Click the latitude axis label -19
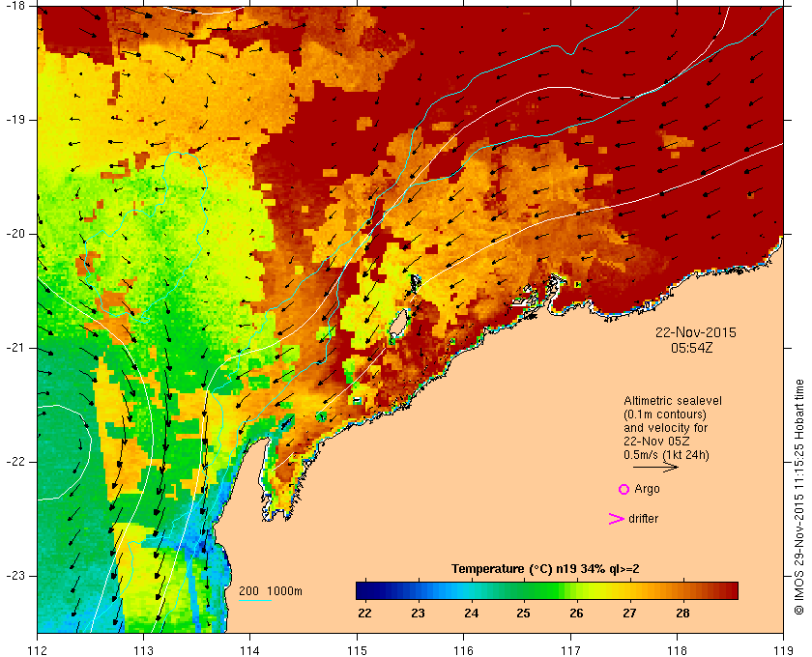 click(14, 120)
